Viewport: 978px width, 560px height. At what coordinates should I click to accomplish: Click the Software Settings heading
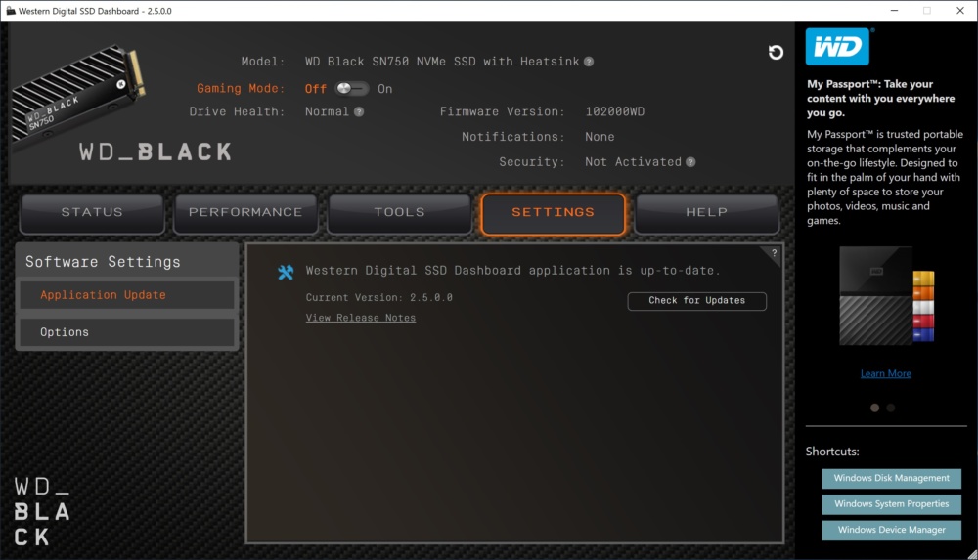tap(103, 262)
